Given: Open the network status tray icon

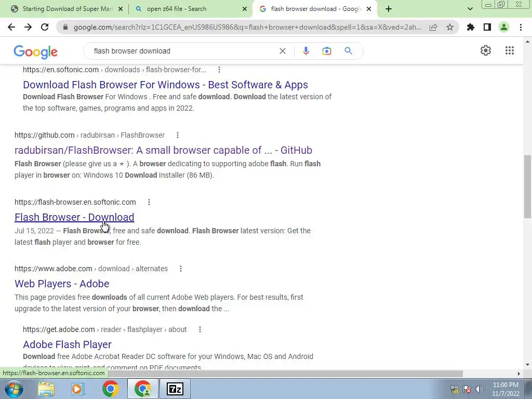Looking at the screenshot, I should pyautogui.click(x=454, y=389).
